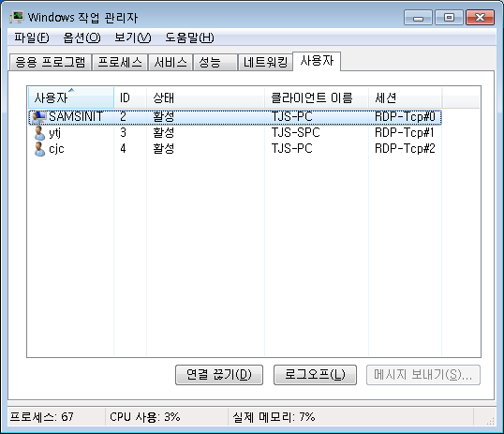The width and height of the screenshot is (504, 434).
Task: Click the 로그오프(L) button
Action: point(315,375)
